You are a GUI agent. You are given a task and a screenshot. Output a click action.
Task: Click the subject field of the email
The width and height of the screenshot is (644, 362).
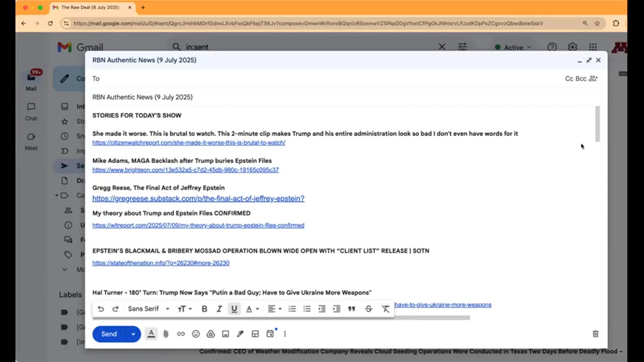[345, 97]
